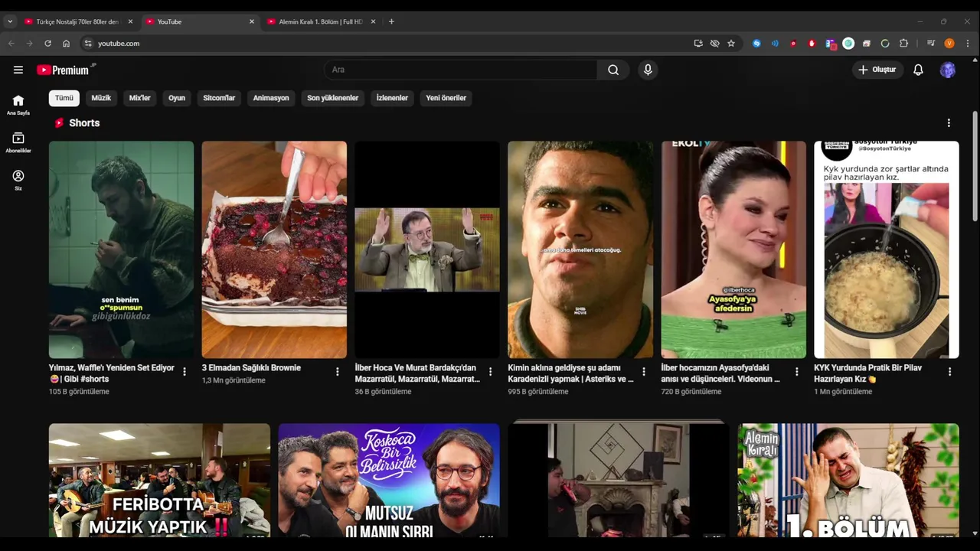Viewport: 980px width, 551px height.
Task: Go to Ana Sayfa in sidebar
Action: point(18,105)
